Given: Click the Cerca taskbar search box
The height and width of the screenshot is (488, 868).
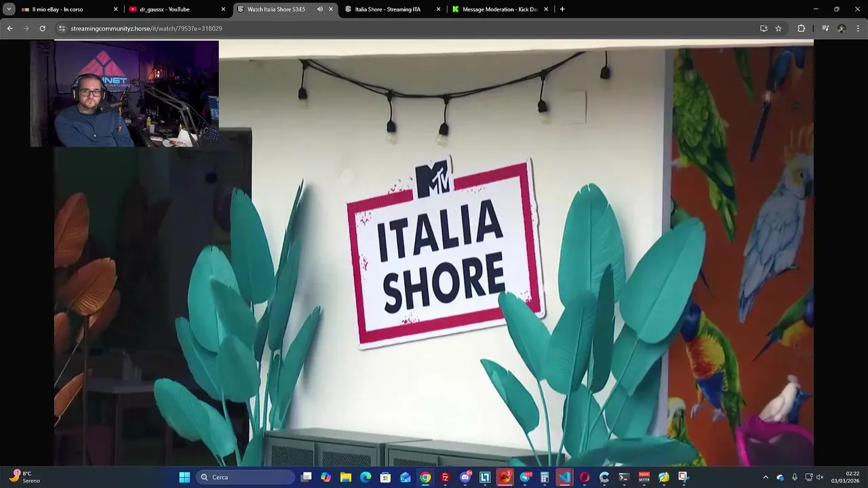Looking at the screenshot, I should coord(246,477).
